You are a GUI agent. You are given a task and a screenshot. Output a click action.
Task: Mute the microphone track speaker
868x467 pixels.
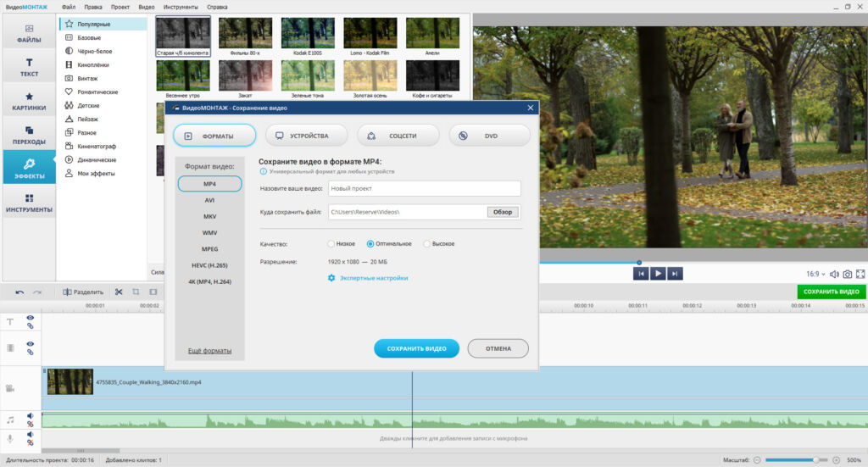click(x=30, y=434)
